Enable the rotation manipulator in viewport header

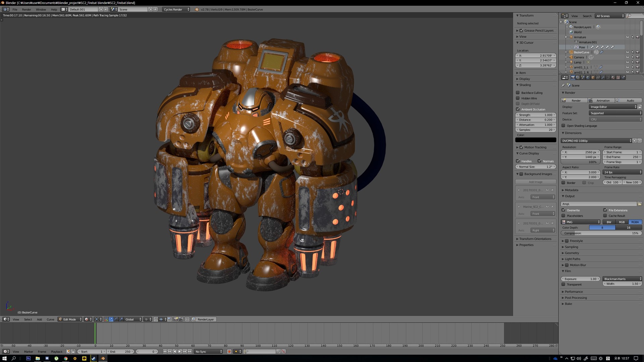(x=116, y=319)
